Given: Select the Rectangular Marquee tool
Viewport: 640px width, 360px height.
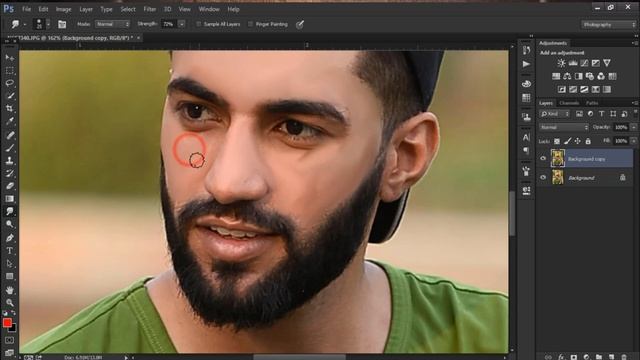Looking at the screenshot, I should click(10, 71).
